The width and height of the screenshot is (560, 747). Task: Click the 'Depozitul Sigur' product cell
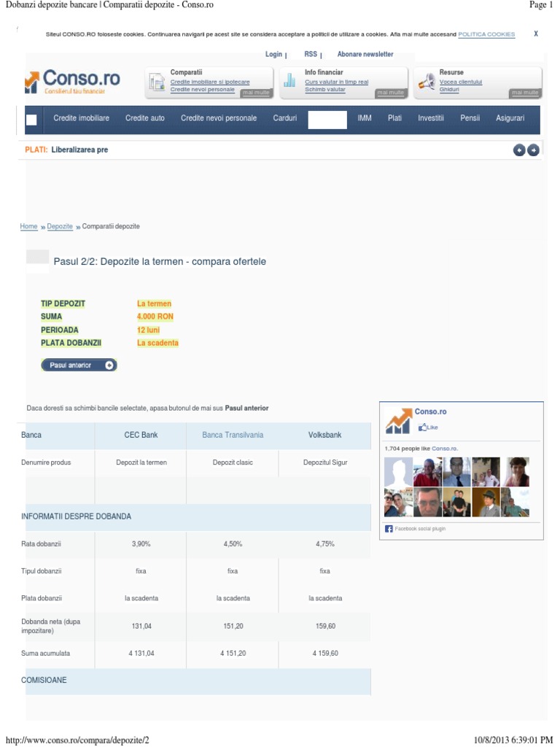[x=325, y=462]
